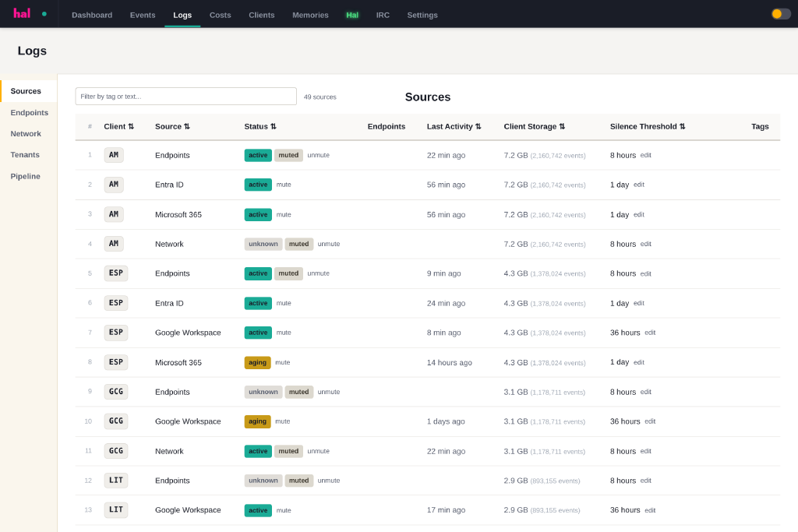The height and width of the screenshot is (532, 798).
Task: Click Endpoints column header
Action: [387, 127]
